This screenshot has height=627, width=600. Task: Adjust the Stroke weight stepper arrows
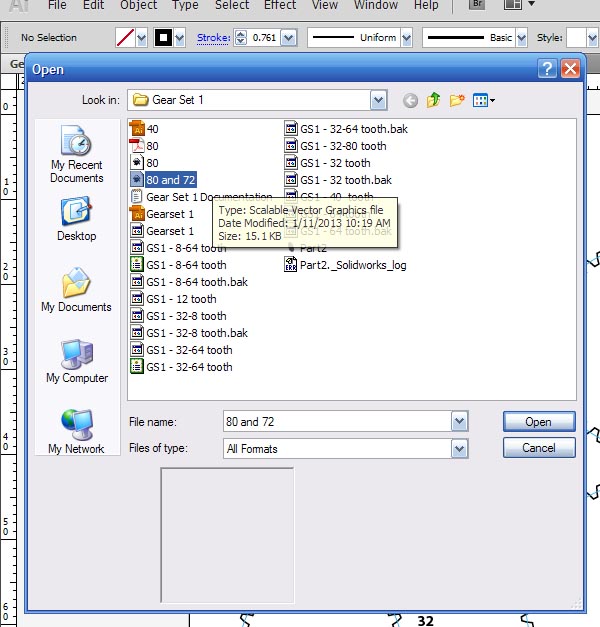[240, 38]
